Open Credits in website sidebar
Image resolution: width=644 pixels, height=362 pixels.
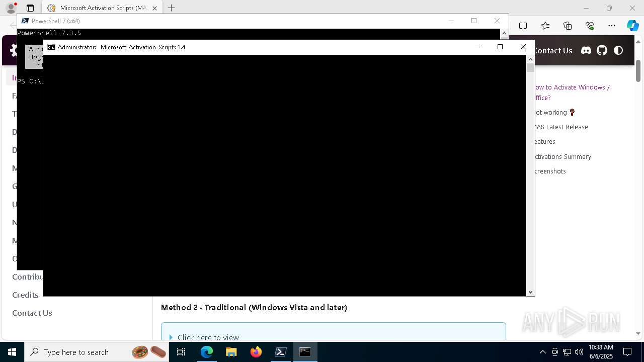pyautogui.click(x=25, y=295)
